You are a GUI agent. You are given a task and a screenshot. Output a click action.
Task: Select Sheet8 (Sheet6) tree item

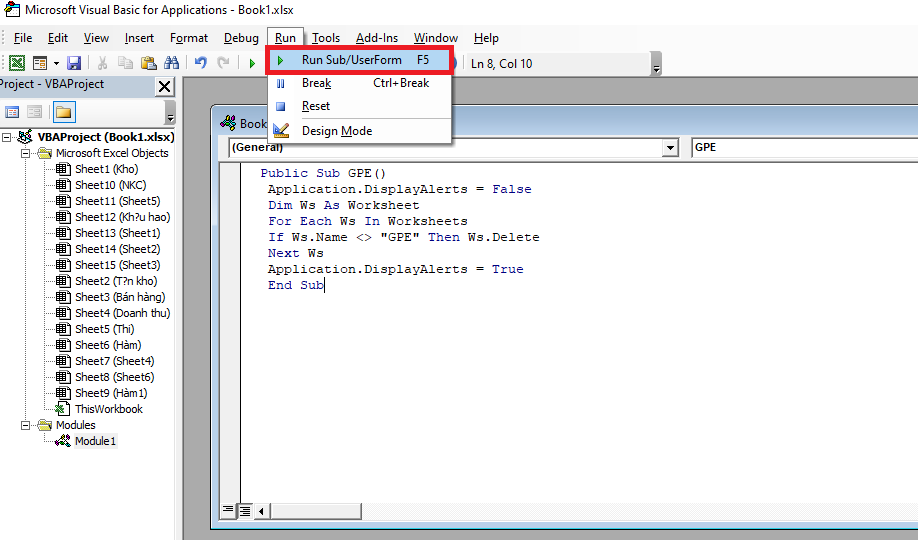[115, 377]
